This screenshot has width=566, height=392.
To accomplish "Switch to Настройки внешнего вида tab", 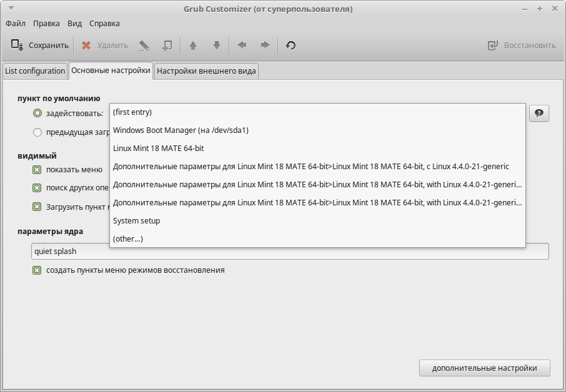I will pos(207,71).
